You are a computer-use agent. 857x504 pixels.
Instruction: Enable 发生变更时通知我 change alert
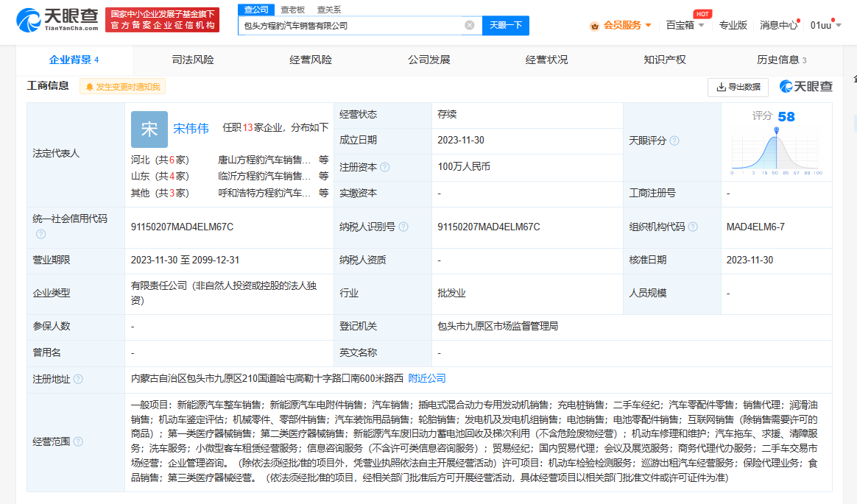[123, 87]
